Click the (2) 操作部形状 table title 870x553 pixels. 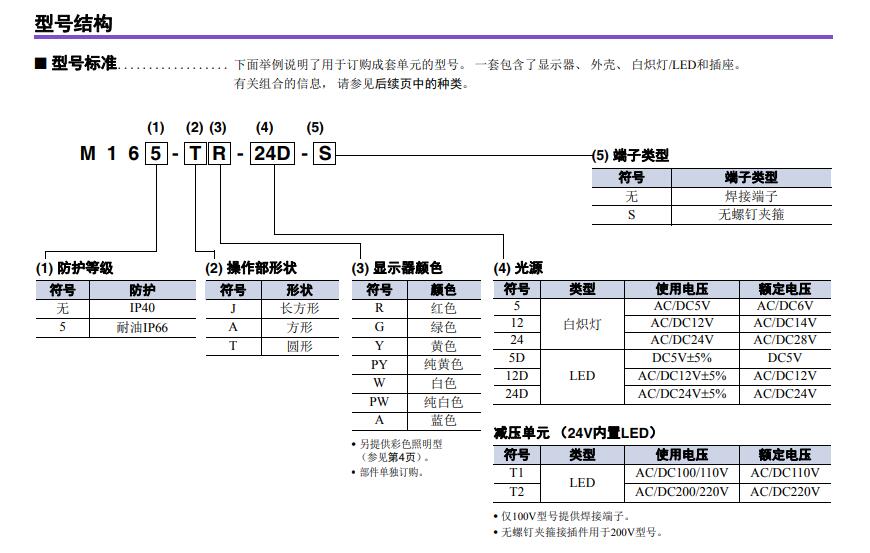coord(251,268)
